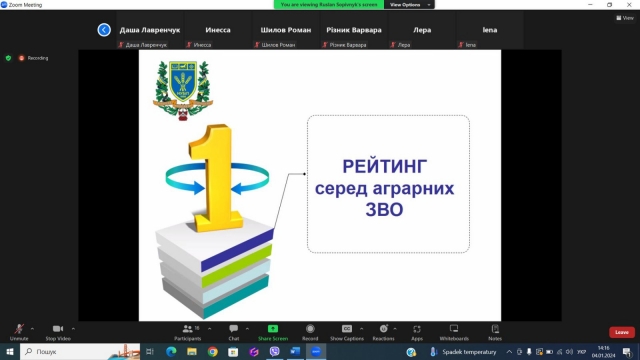640x360 pixels.
Task: Open Whiteboards
Action: coord(454,332)
